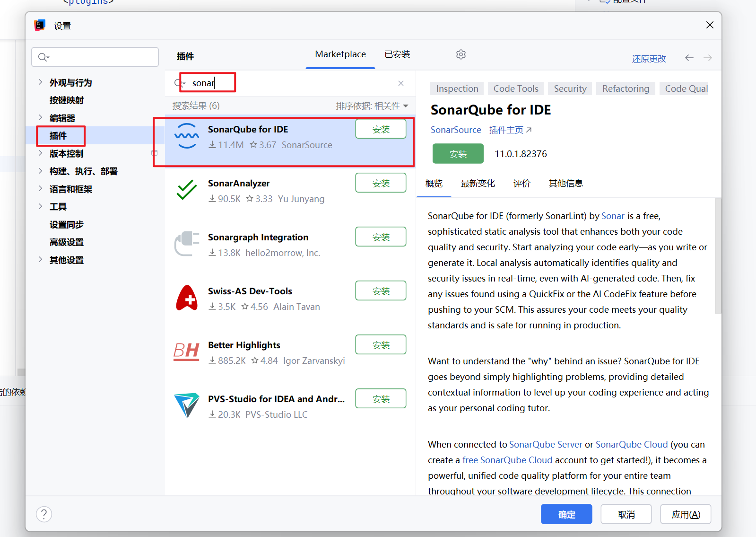
Task: Install SonarQube for IDE from list
Action: (x=381, y=129)
